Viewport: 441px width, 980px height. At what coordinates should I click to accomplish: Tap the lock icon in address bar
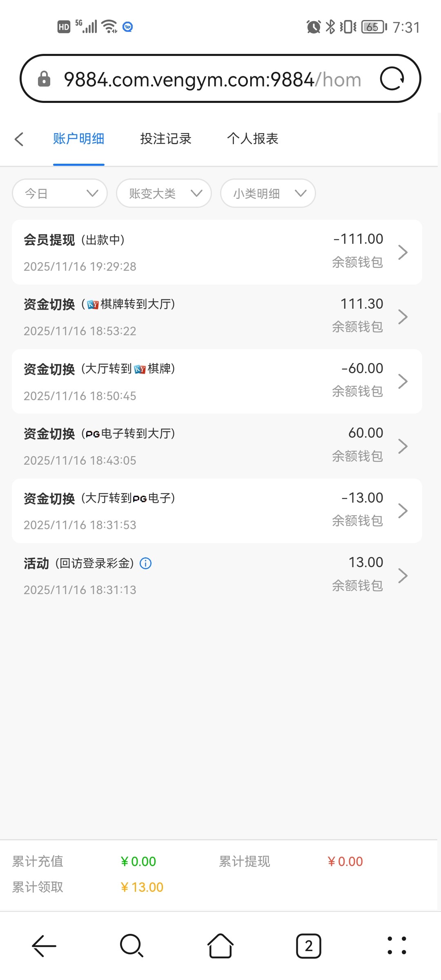tap(44, 79)
